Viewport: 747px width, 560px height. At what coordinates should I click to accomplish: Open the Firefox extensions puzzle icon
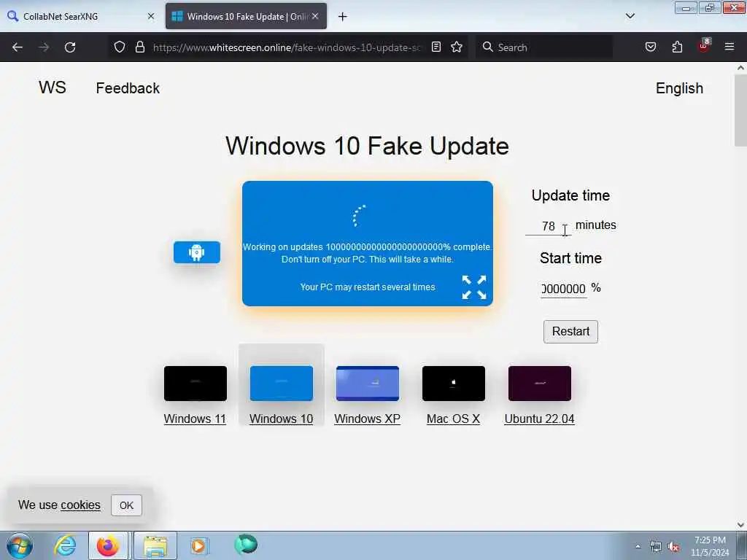click(677, 47)
